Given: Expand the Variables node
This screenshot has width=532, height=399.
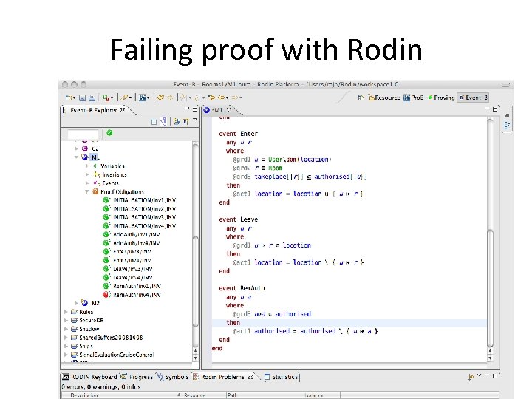Looking at the screenshot, I should pyautogui.click(x=87, y=166).
